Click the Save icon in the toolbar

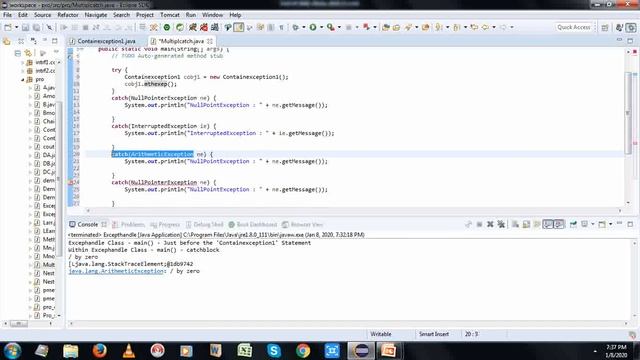25,27
